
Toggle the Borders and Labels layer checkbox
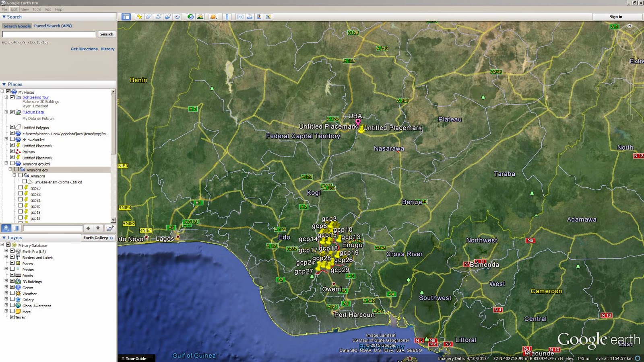tap(12, 257)
